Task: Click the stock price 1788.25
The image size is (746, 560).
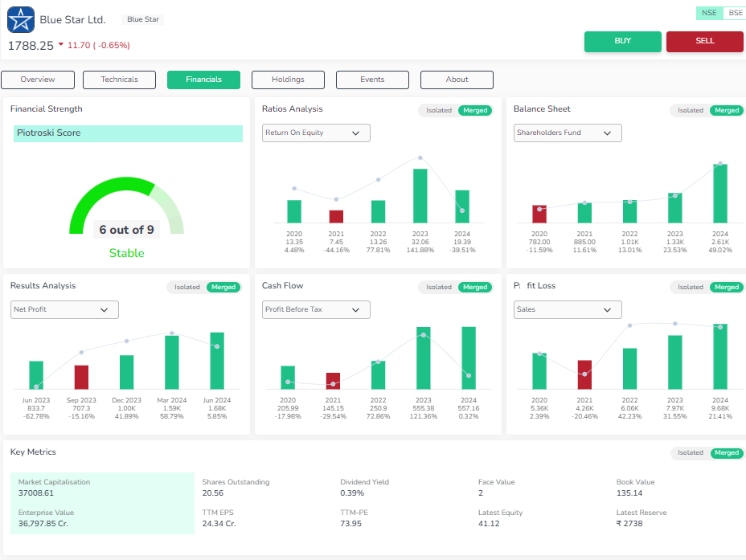Action: [x=31, y=46]
